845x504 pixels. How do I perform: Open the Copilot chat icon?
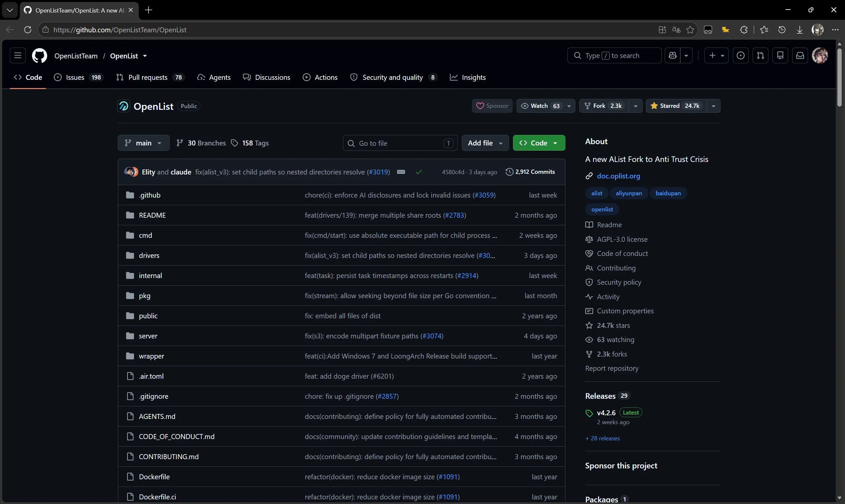point(673,56)
